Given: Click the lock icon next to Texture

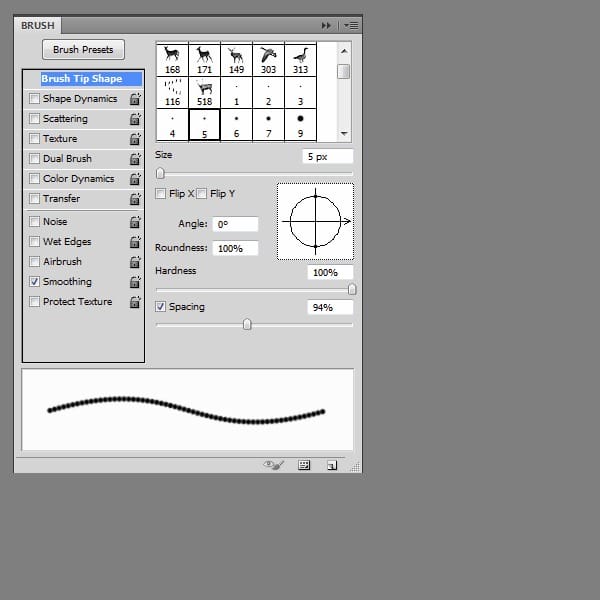Looking at the screenshot, I should point(134,139).
